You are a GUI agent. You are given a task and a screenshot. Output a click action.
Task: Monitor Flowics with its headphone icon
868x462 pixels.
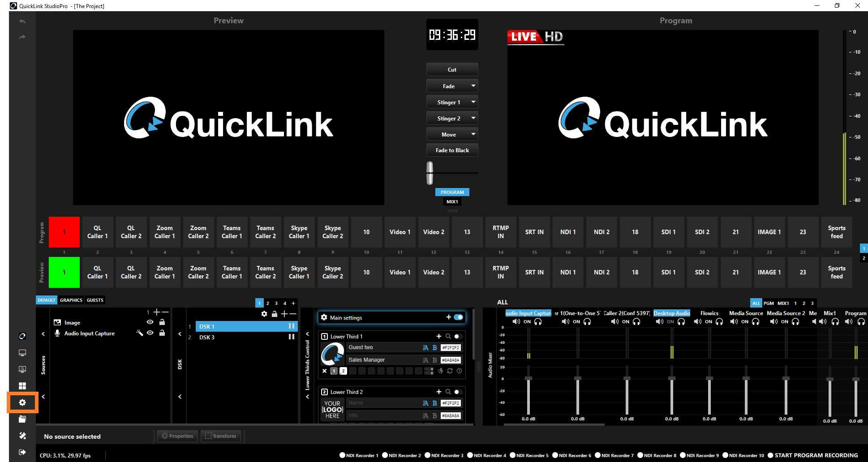click(719, 321)
